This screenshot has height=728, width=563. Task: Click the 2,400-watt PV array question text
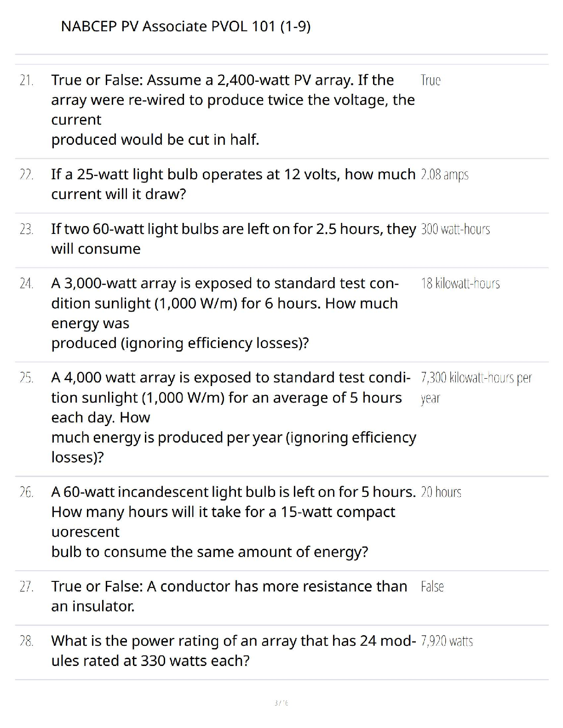233,109
